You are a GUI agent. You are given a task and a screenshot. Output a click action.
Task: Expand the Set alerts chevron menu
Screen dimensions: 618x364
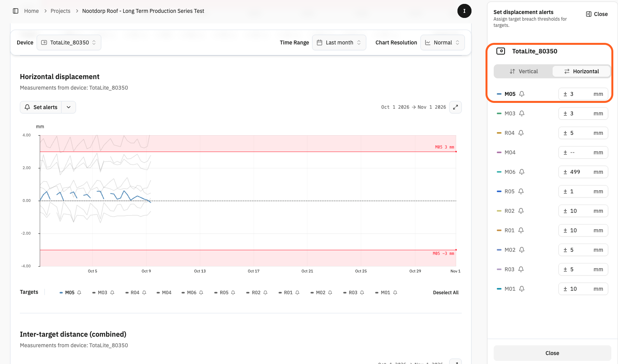[x=69, y=107]
